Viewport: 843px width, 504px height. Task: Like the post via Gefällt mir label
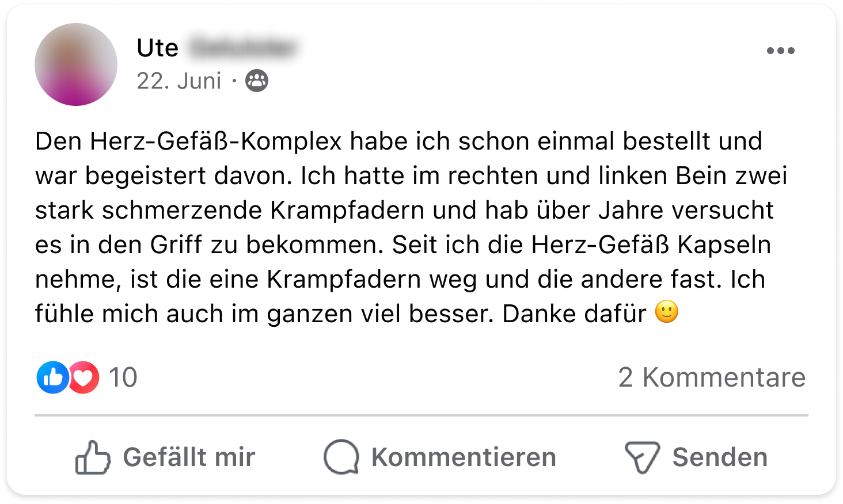click(189, 457)
